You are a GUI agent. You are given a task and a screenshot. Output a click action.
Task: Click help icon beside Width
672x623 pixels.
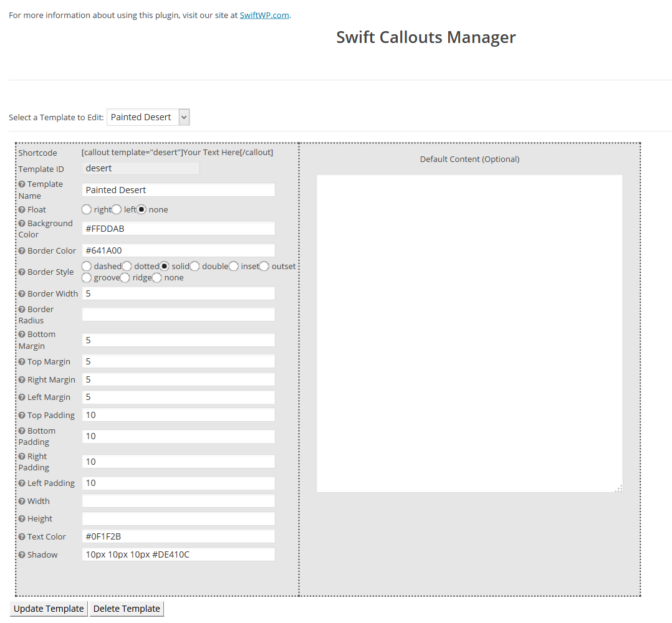click(22, 502)
